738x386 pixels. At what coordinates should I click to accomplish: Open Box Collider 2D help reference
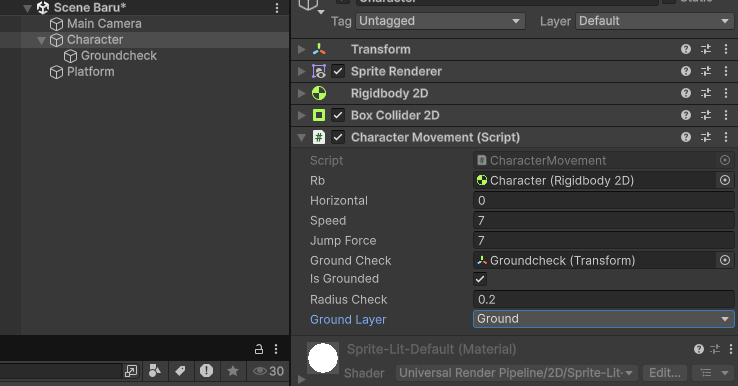pyautogui.click(x=686, y=115)
